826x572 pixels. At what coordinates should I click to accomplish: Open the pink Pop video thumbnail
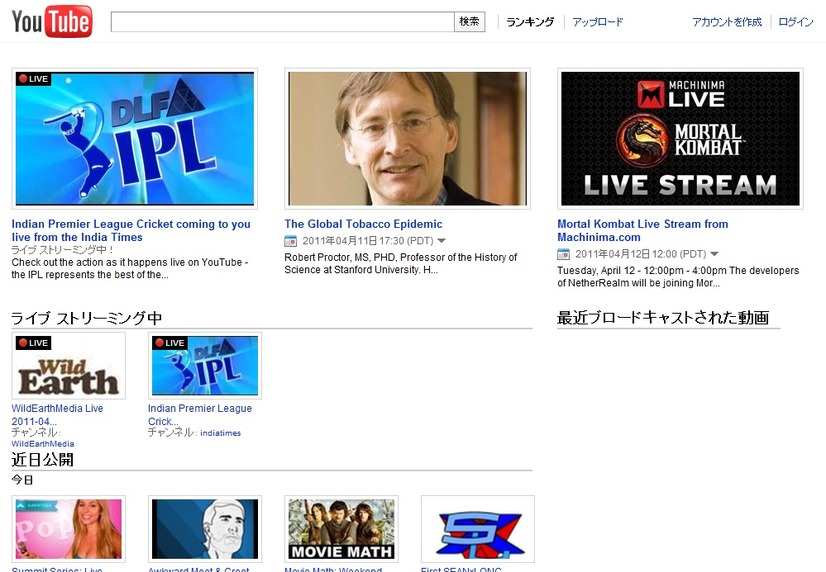[x=68, y=529]
